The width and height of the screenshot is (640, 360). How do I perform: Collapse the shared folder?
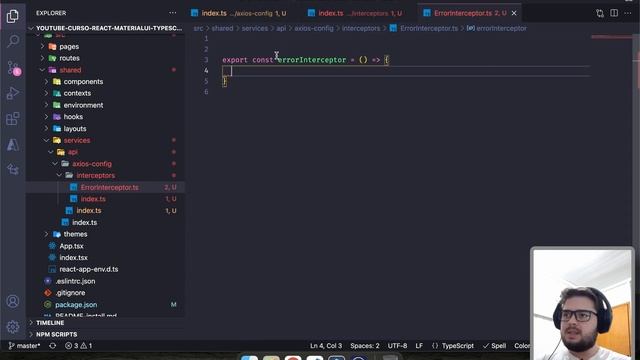point(106,70)
